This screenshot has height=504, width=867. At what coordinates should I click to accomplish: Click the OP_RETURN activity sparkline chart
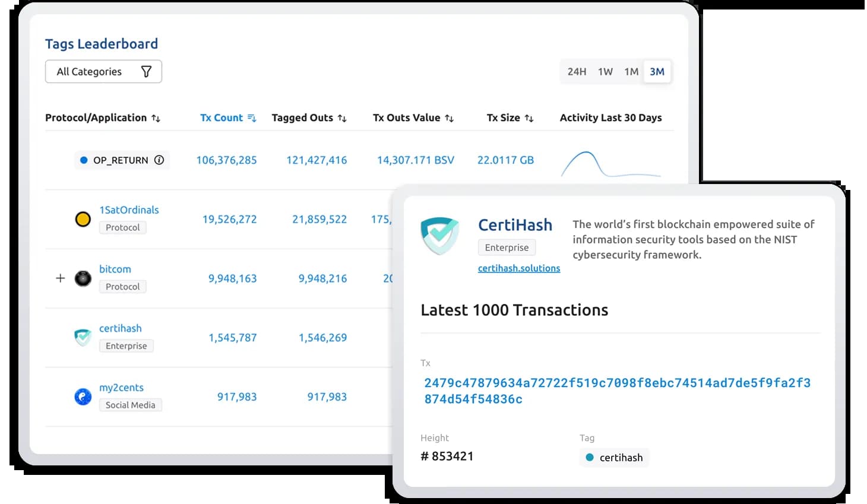pos(610,164)
